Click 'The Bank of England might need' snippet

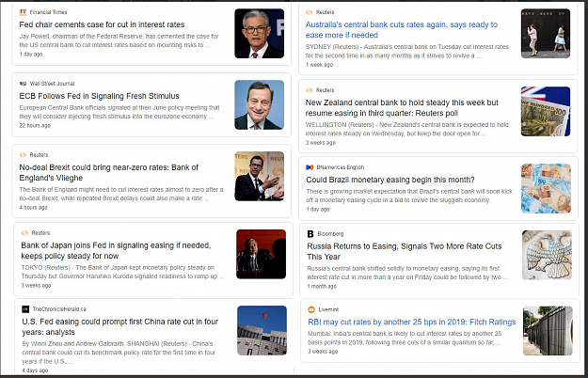click(x=121, y=194)
